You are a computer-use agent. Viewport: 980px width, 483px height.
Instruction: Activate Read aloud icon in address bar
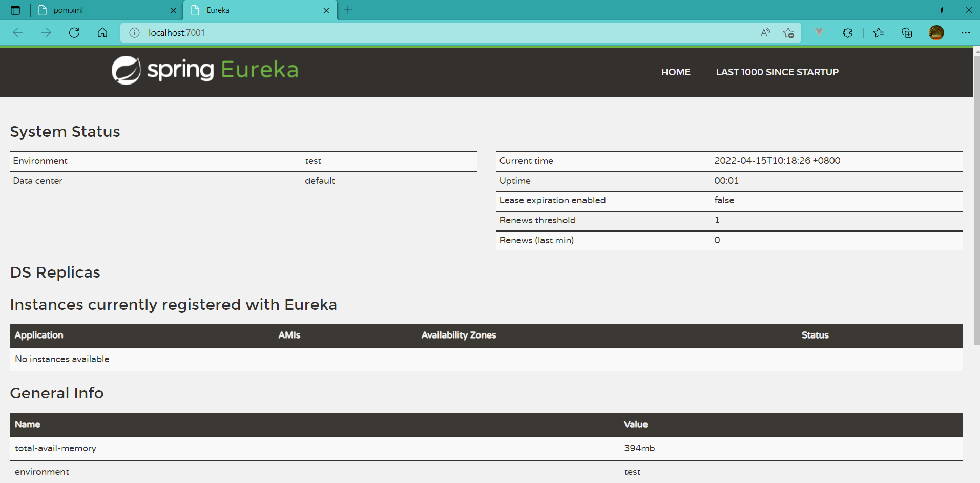765,33
